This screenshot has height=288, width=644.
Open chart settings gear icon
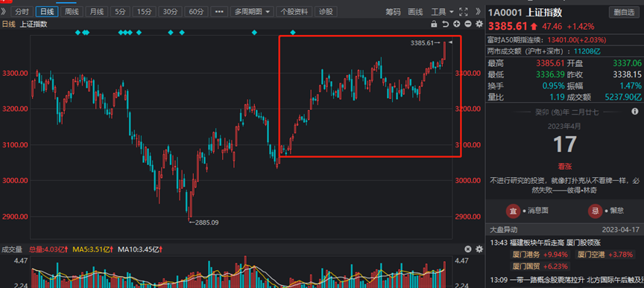pos(479,25)
